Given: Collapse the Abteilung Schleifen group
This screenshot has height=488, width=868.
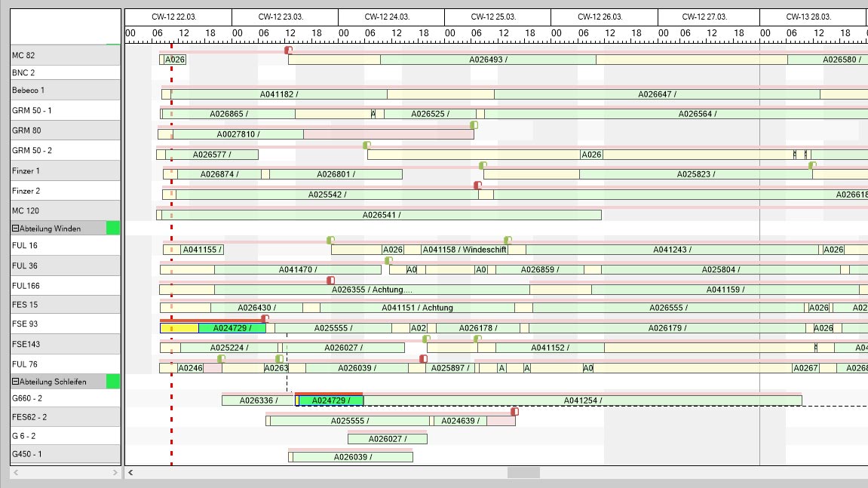Looking at the screenshot, I should [x=15, y=382].
